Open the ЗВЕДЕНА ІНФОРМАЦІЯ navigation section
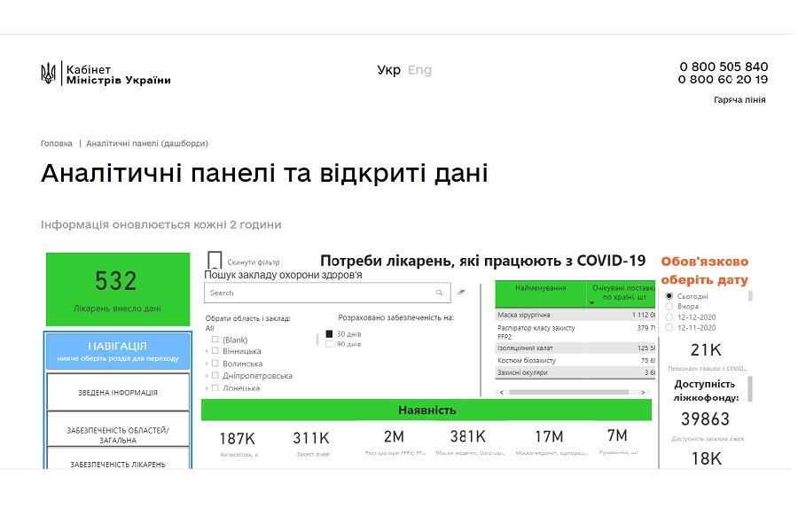The image size is (798, 532). click(x=118, y=392)
